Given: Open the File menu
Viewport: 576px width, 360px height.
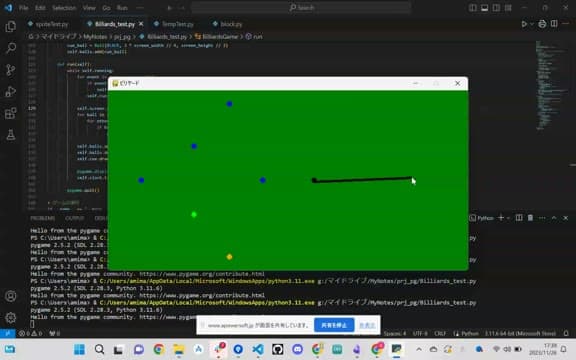Looking at the screenshot, I should [24, 8].
